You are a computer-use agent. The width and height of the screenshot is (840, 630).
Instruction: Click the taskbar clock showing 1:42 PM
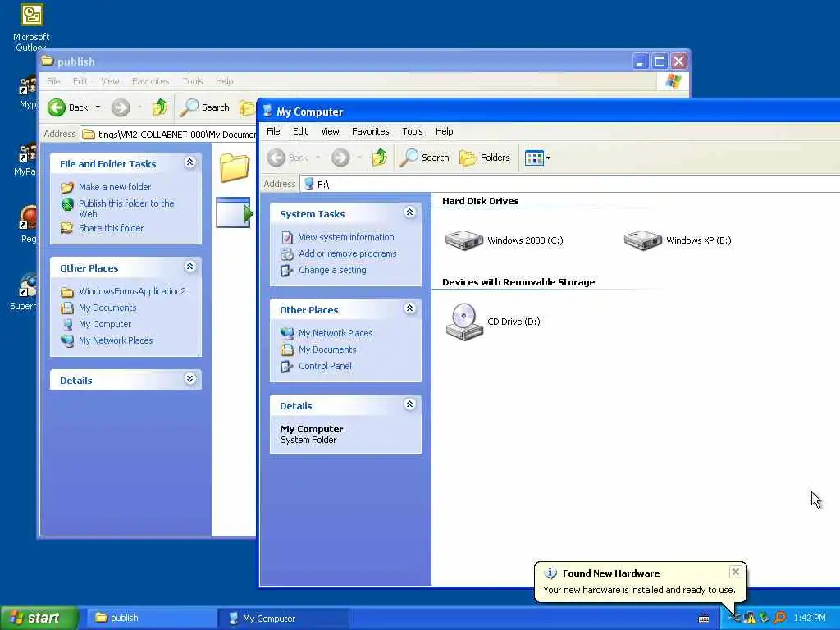[810, 619]
